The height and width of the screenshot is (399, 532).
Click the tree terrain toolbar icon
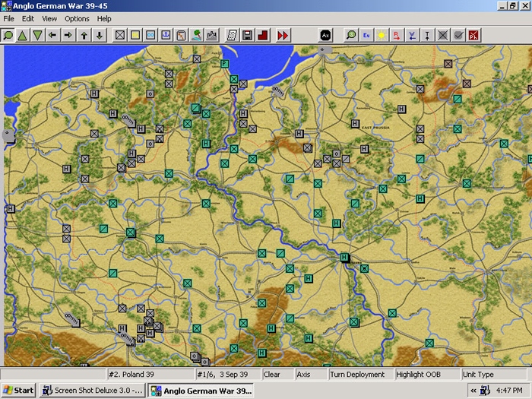click(x=196, y=35)
